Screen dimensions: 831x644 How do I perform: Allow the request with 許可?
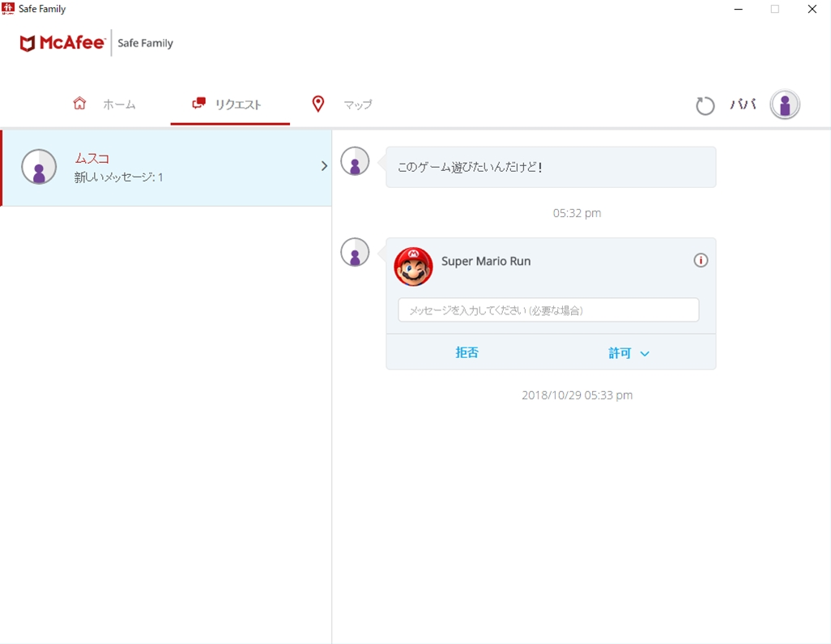click(620, 353)
